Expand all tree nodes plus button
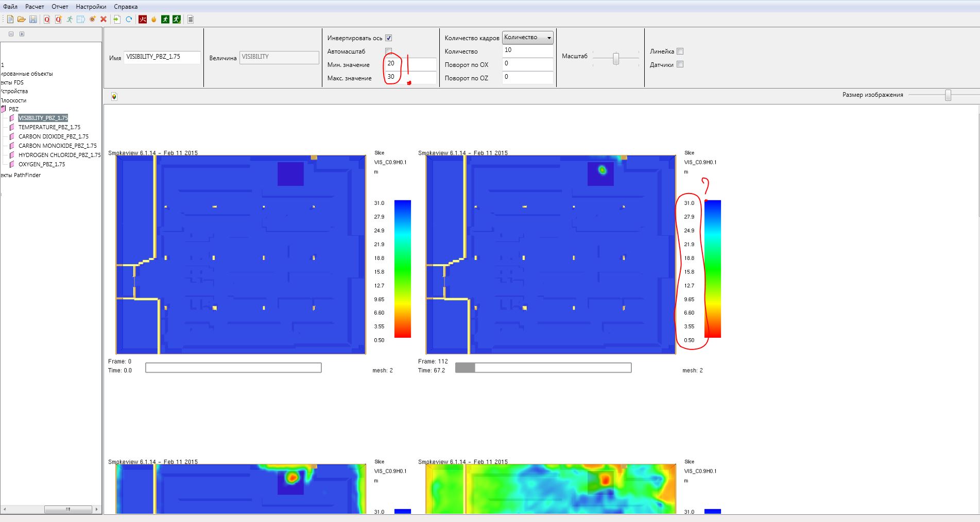 (22, 34)
